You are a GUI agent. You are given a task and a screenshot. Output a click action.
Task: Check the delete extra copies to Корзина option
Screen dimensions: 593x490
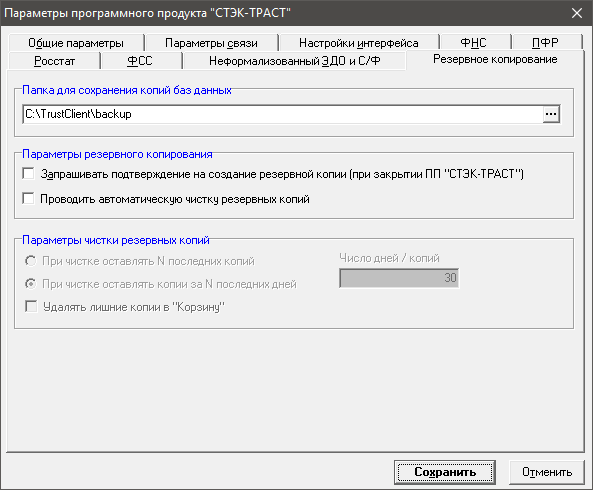pyautogui.click(x=31, y=306)
